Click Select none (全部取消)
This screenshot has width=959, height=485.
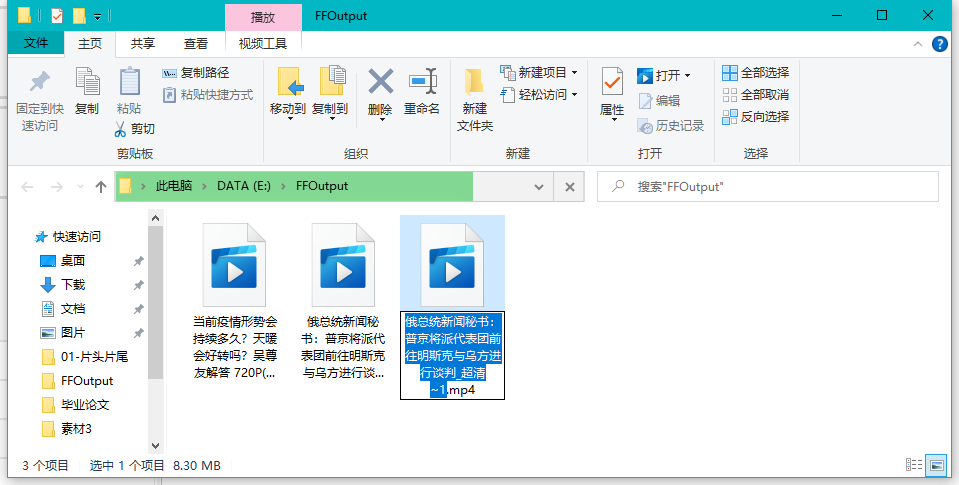756,95
